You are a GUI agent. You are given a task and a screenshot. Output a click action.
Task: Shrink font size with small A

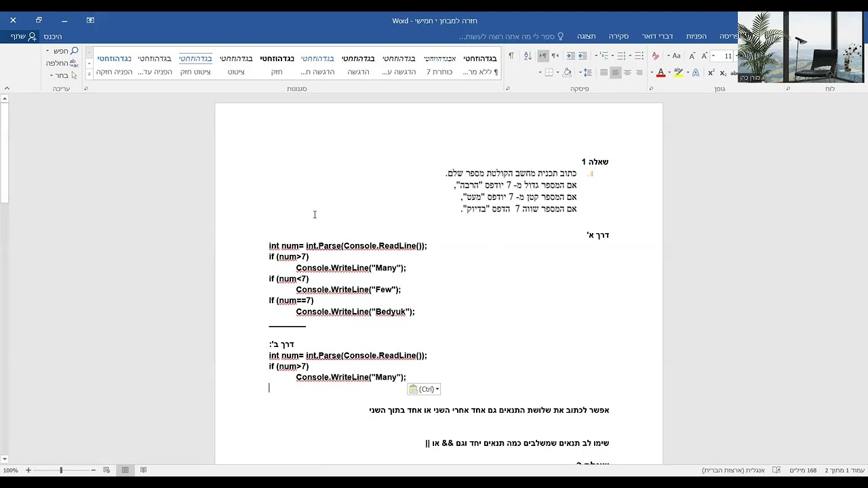(x=692, y=56)
